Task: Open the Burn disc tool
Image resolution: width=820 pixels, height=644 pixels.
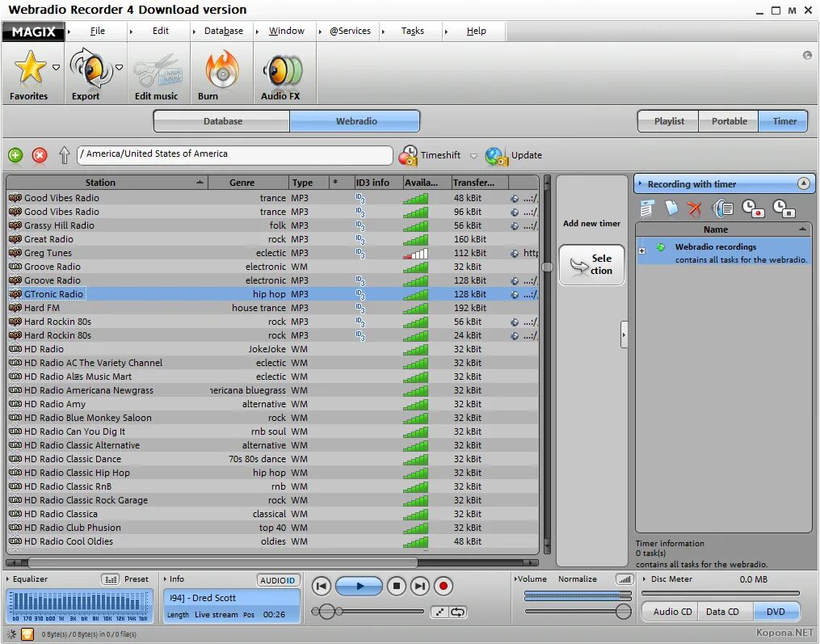Action: click(222, 69)
